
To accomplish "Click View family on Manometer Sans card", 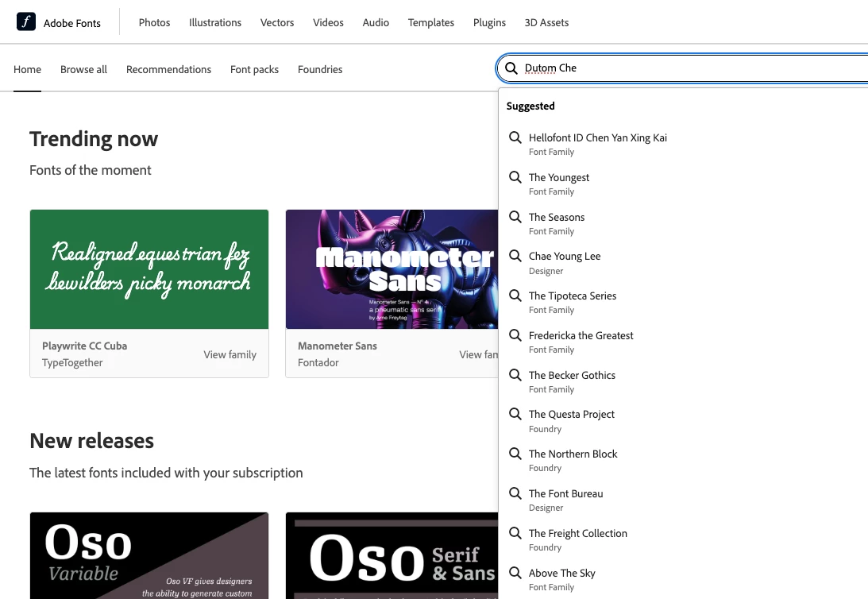I will click(x=478, y=355).
